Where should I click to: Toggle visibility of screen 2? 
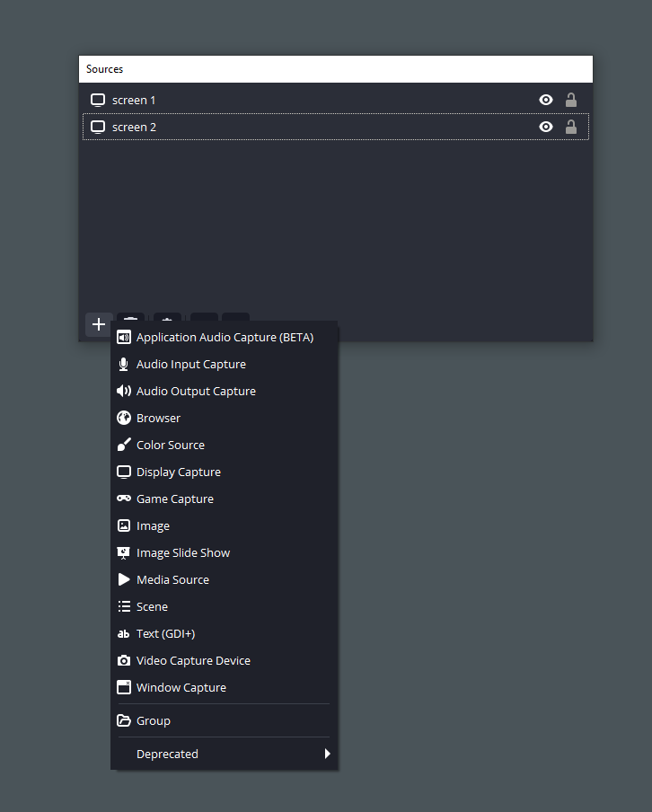(546, 127)
